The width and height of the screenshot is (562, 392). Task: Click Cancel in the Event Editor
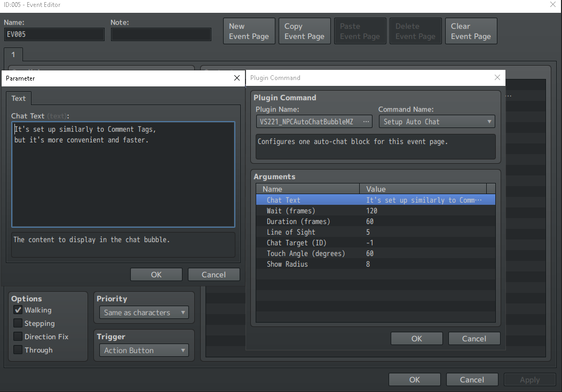coord(472,379)
